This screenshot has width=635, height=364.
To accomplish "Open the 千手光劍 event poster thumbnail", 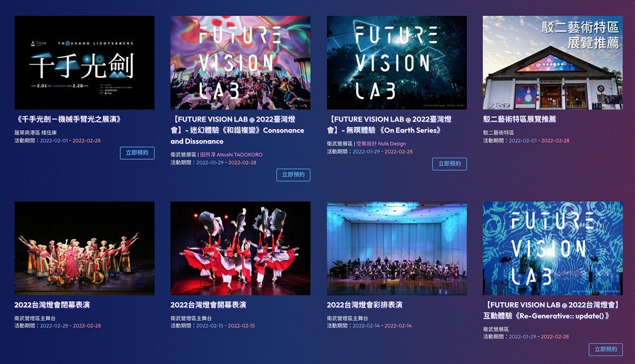I will pyautogui.click(x=84, y=62).
